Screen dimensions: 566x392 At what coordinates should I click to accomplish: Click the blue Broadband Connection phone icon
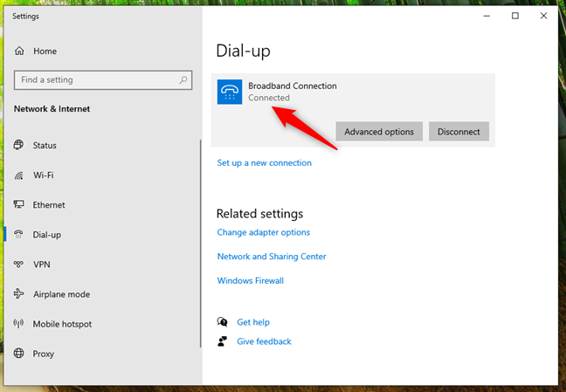230,92
